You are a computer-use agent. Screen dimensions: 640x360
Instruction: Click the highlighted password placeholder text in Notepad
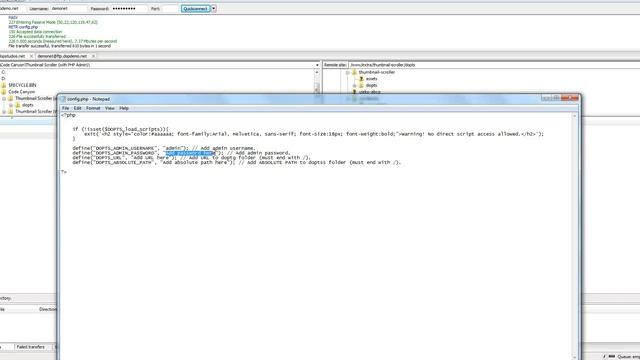tap(190, 153)
